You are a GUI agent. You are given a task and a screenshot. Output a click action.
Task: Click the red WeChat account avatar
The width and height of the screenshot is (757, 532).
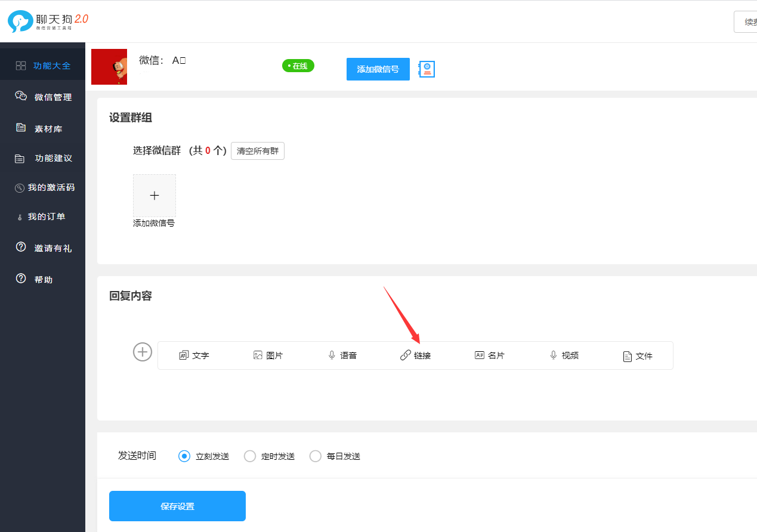[109, 67]
